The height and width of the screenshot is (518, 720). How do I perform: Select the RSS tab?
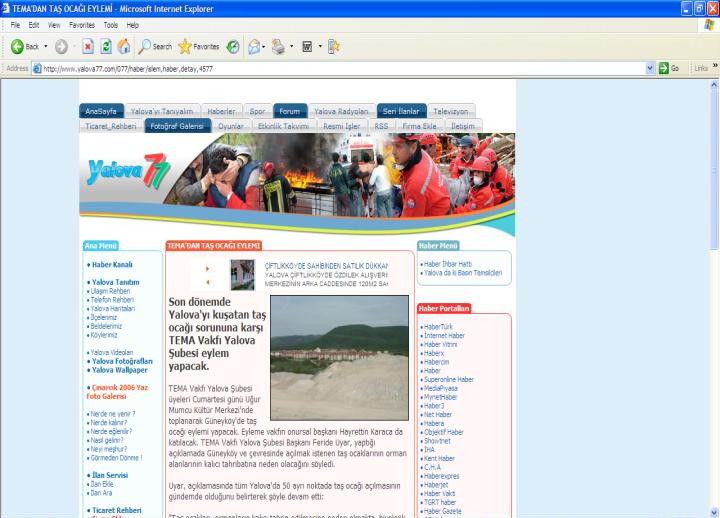[x=381, y=126]
